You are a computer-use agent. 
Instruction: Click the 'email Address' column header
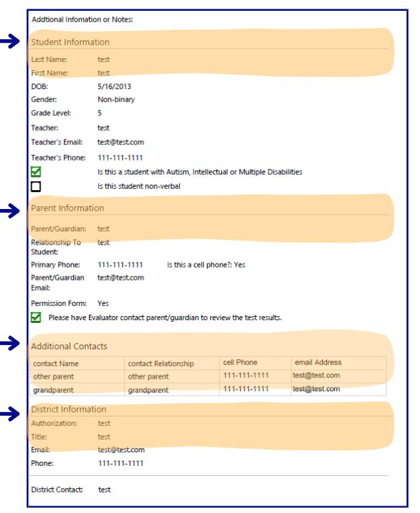point(318,362)
